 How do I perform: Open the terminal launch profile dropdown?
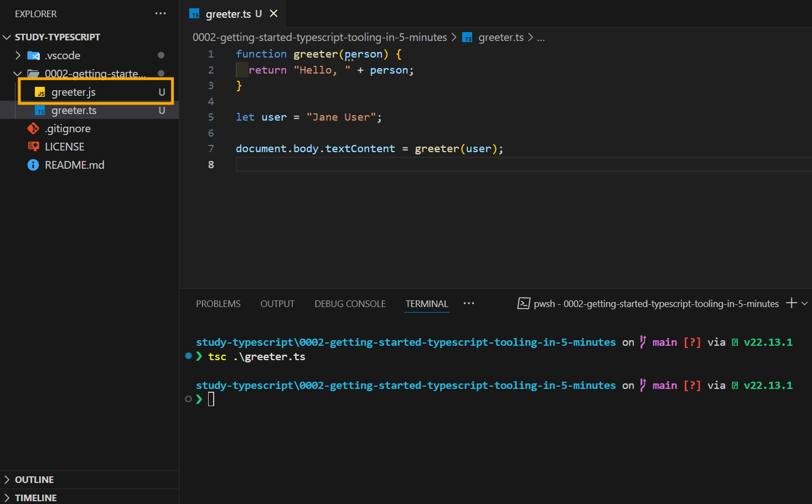pos(805,303)
